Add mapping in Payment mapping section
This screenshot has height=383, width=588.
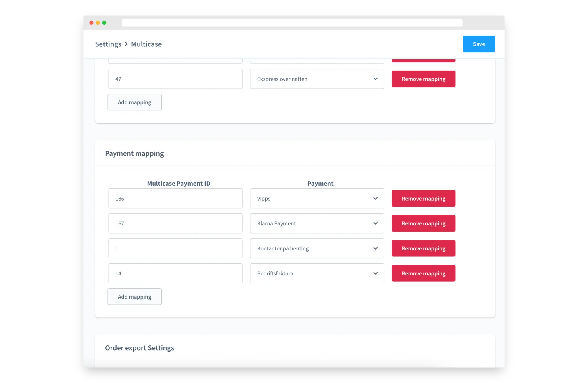pos(134,297)
